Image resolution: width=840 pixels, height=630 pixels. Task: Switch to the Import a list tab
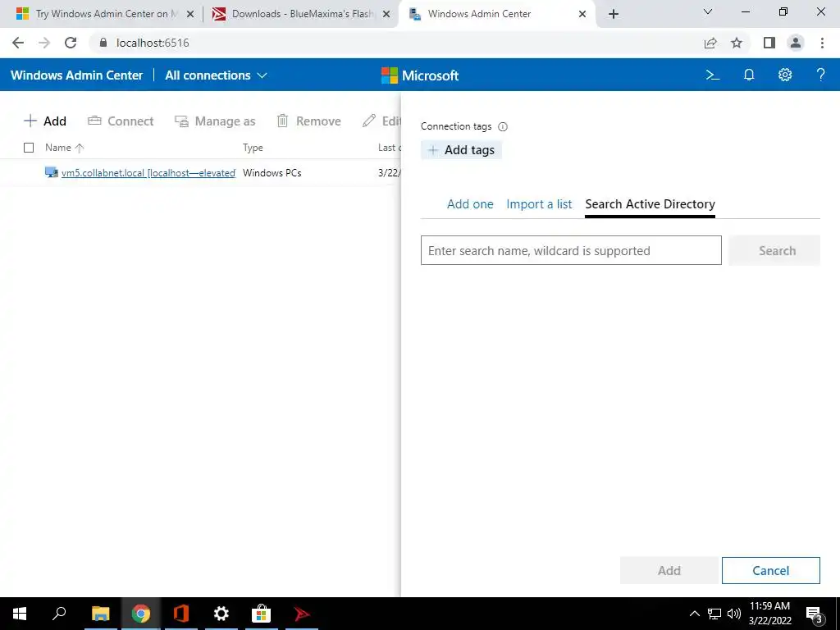tap(539, 204)
